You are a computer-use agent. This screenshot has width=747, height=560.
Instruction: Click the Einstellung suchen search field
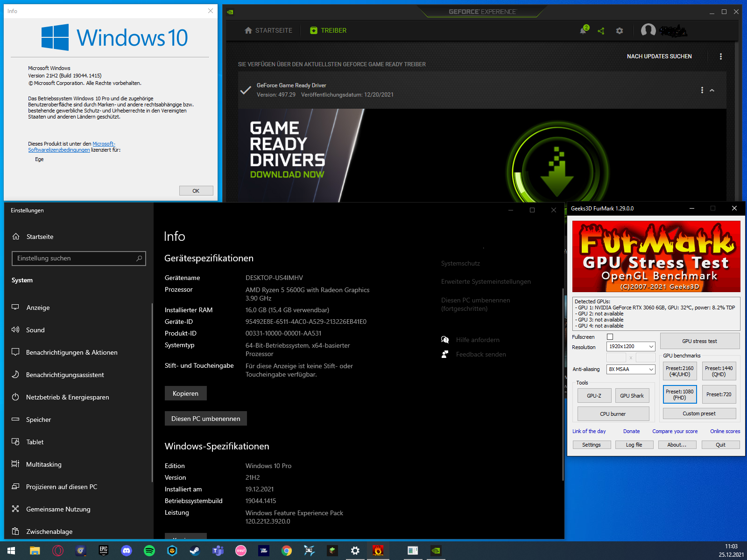tap(79, 259)
